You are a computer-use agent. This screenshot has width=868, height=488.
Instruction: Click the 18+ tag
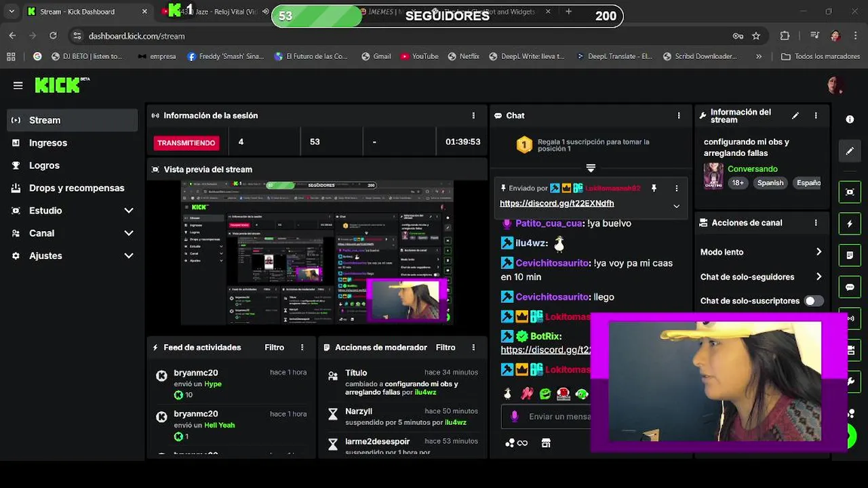click(x=738, y=183)
